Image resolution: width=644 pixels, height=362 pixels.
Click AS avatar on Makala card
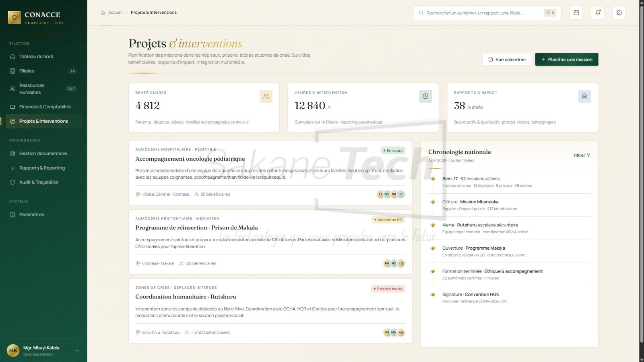coord(394,263)
